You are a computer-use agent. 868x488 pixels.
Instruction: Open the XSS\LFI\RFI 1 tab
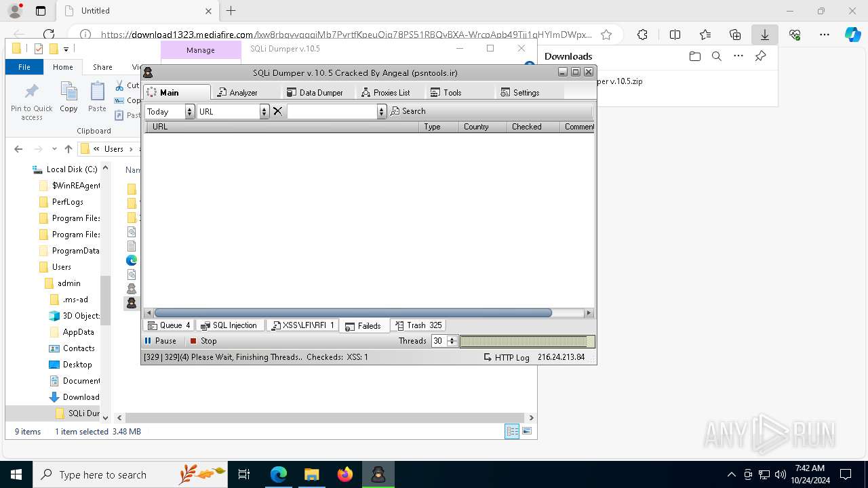(x=302, y=325)
